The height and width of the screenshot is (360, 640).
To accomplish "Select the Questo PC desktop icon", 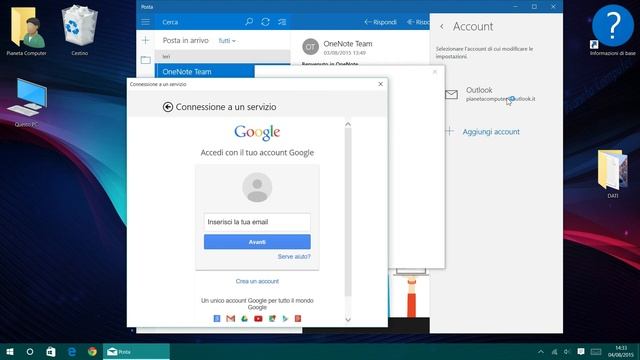I will point(27,102).
